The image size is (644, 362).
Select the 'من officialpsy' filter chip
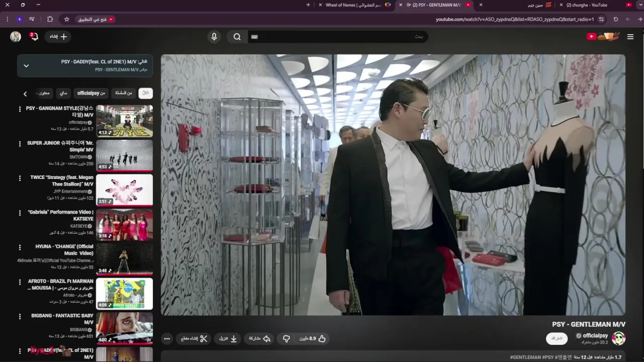pyautogui.click(x=91, y=93)
